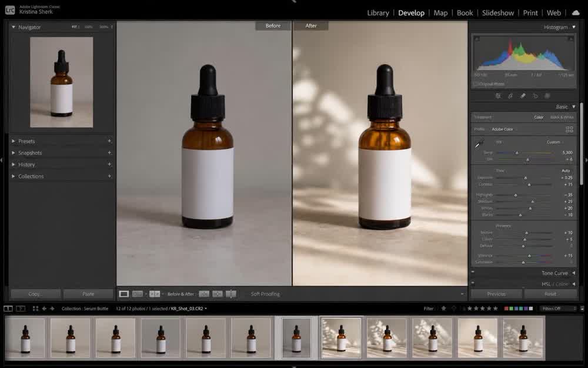Viewport: 588px width, 368px height.
Task: Expand the Tone Curve panel
Action: click(574, 273)
